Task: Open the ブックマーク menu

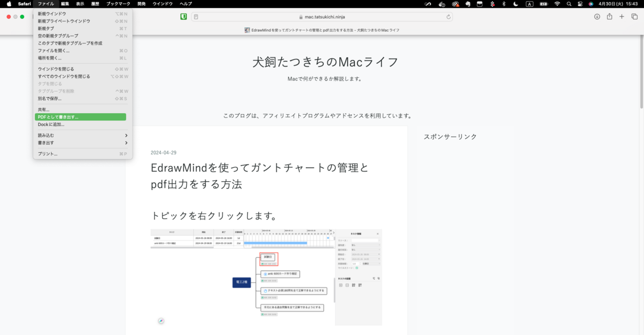Action: click(118, 4)
